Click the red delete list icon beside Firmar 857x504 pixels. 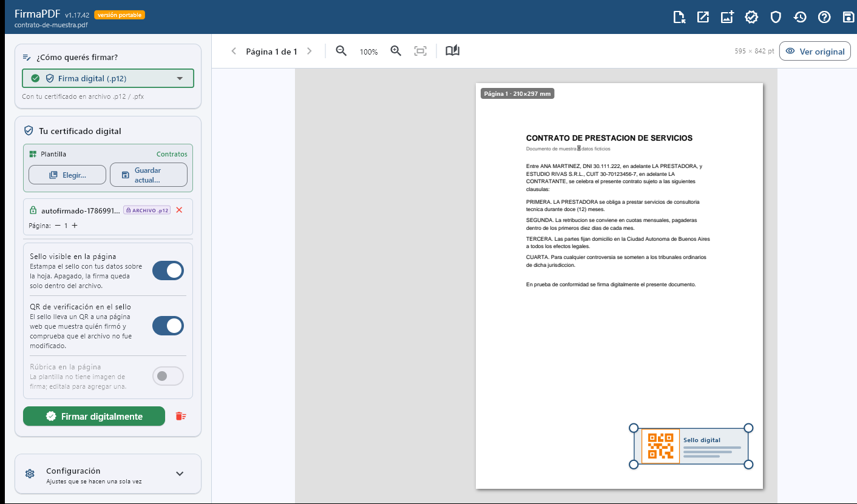pyautogui.click(x=180, y=416)
